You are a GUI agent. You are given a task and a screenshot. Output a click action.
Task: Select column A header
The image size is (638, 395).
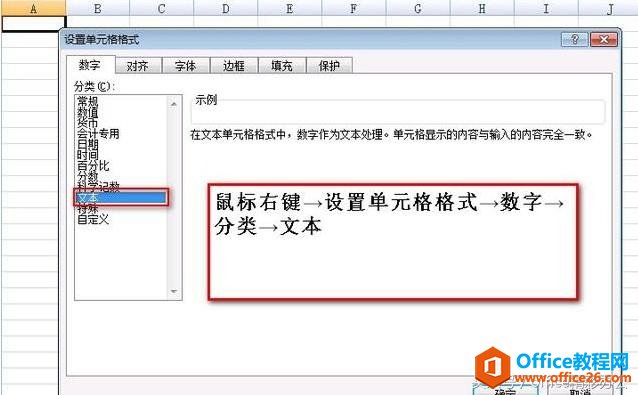tap(33, 8)
